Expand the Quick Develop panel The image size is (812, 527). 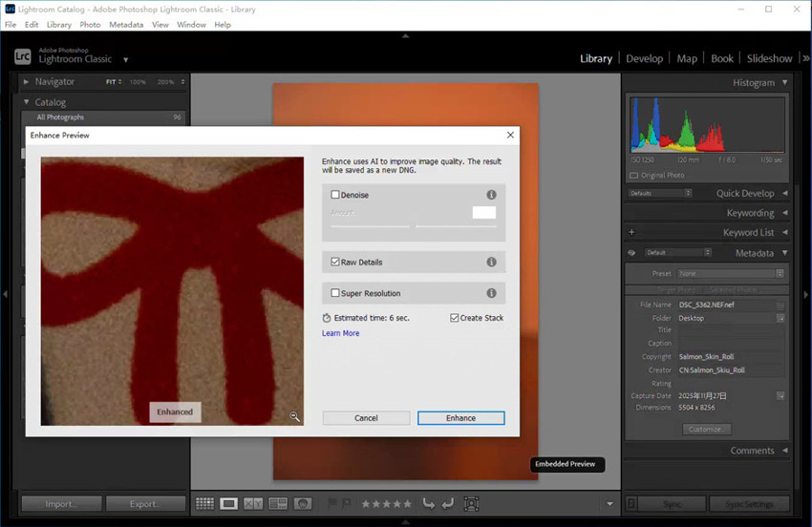(x=785, y=193)
